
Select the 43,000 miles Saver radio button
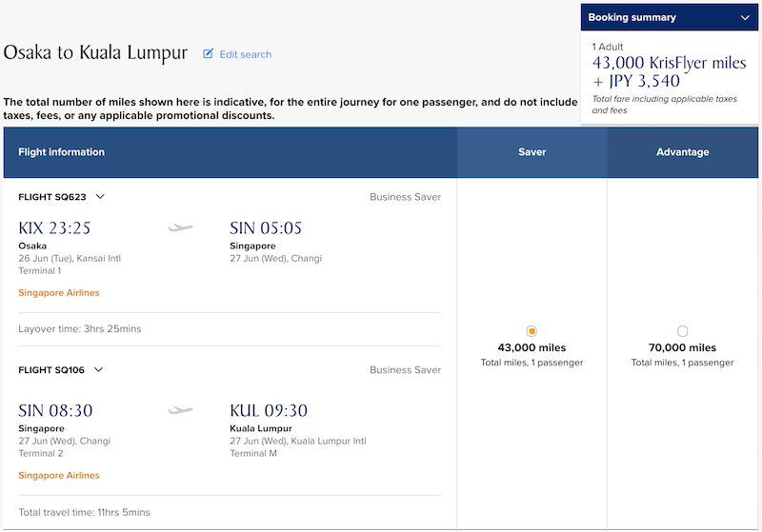[531, 331]
